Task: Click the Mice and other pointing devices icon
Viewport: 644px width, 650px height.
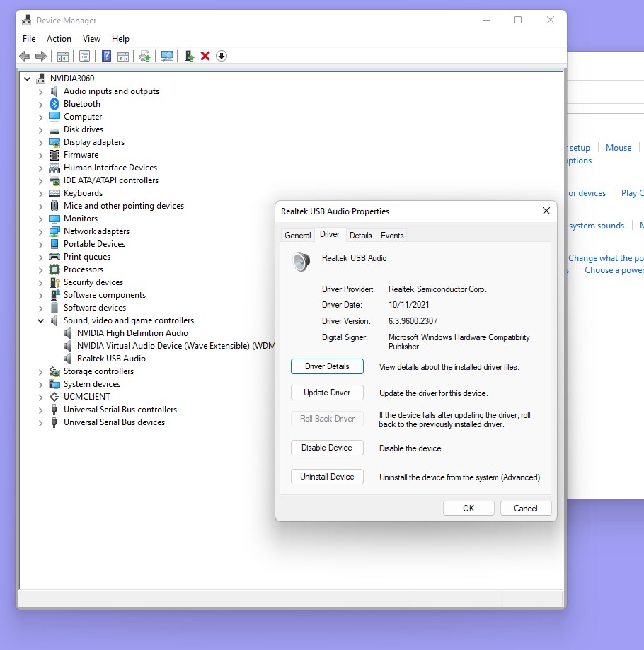Action: [54, 206]
